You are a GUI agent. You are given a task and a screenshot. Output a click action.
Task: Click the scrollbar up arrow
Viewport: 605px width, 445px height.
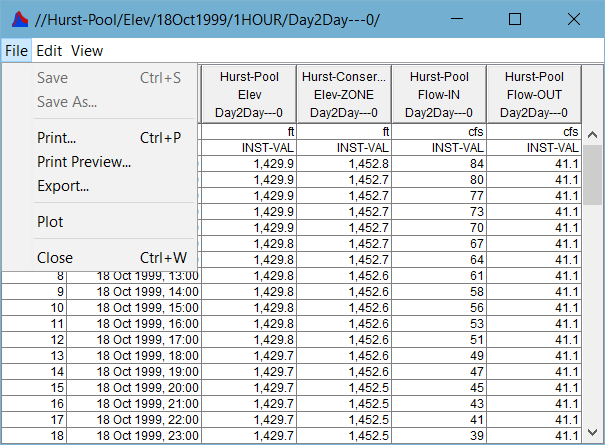[591, 132]
